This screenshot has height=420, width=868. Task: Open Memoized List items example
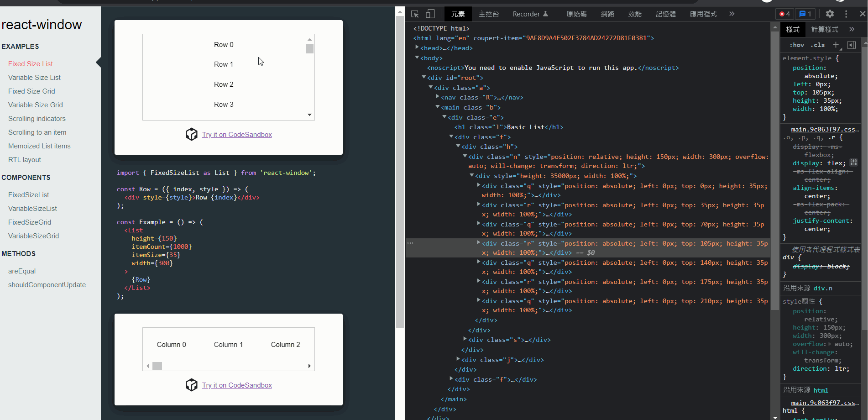pos(39,146)
